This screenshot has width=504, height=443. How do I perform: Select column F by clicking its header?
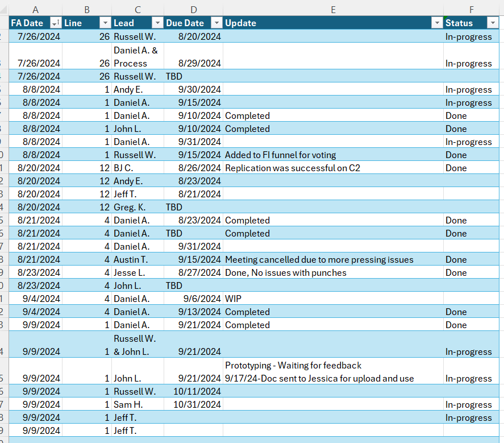469,10
